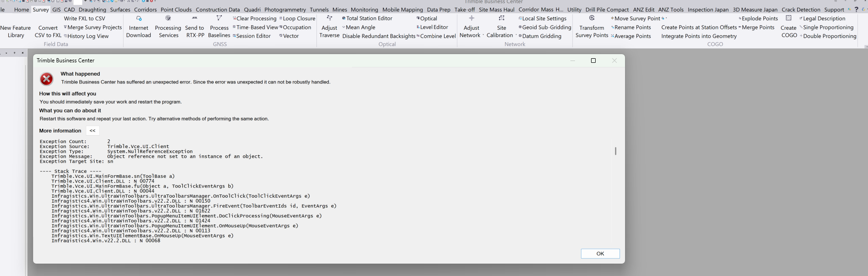Click the Exception Target Site row
Image resolution: width=868 pixels, height=276 pixels.
tap(76, 161)
